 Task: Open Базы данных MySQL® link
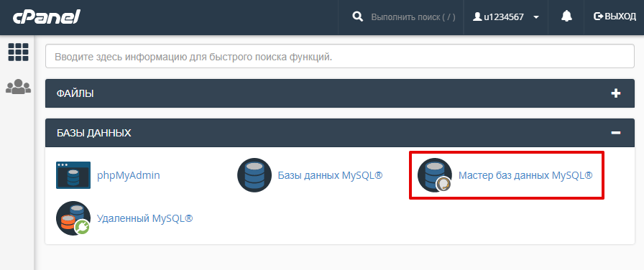click(x=330, y=176)
